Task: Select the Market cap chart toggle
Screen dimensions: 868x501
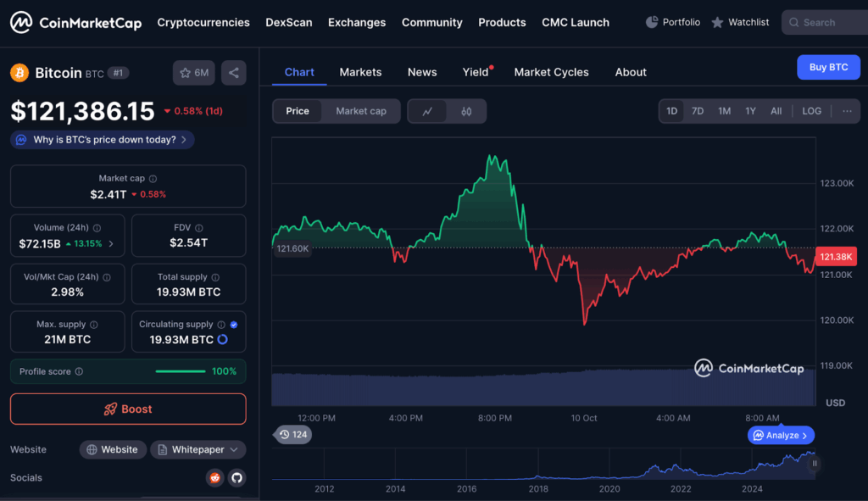Action: point(361,111)
